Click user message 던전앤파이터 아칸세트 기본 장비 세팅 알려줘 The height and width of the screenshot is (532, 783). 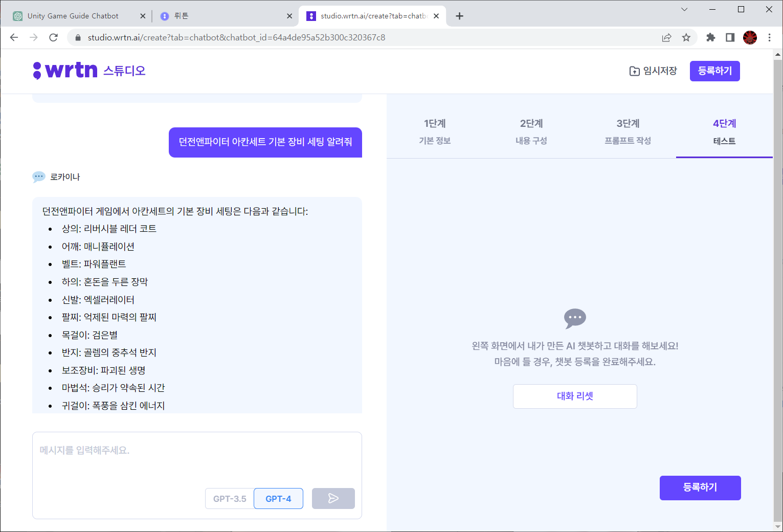265,142
